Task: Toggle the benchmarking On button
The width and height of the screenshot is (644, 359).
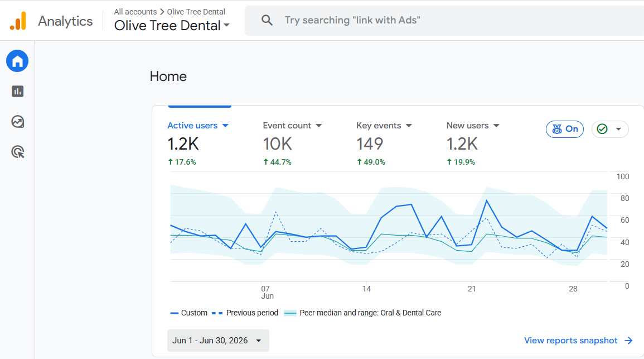Action: coord(565,129)
